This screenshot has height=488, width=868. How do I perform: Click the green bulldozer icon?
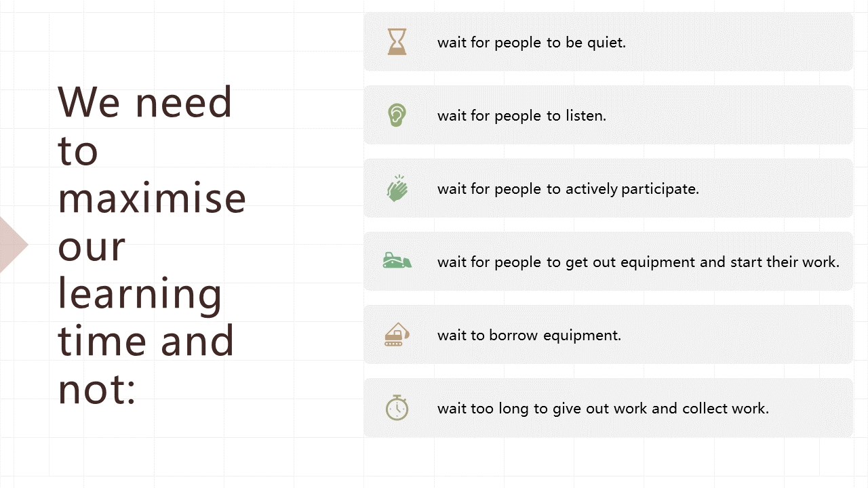point(397,261)
